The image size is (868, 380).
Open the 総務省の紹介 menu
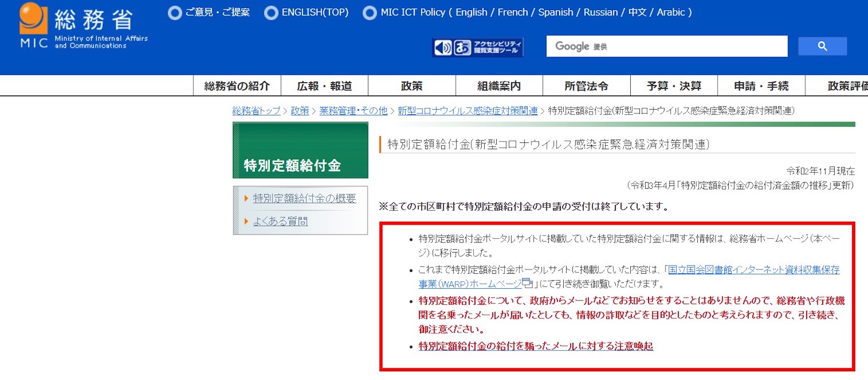point(237,86)
